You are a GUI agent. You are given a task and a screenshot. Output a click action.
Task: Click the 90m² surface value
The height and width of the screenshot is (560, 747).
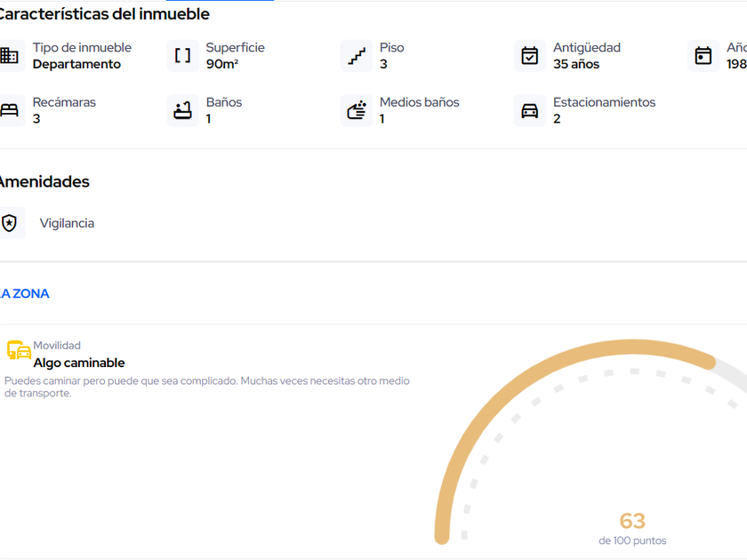222,64
